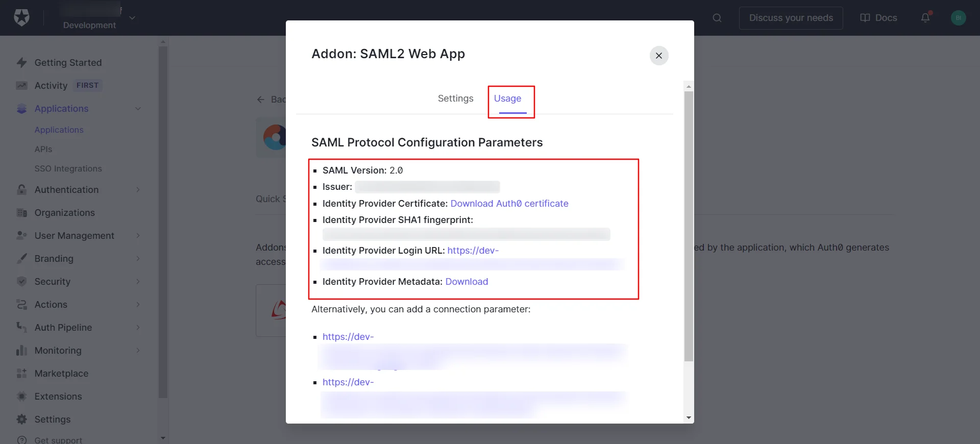Viewport: 980px width, 444px height.
Task: Collapse the Applications sidebar section
Action: 138,109
